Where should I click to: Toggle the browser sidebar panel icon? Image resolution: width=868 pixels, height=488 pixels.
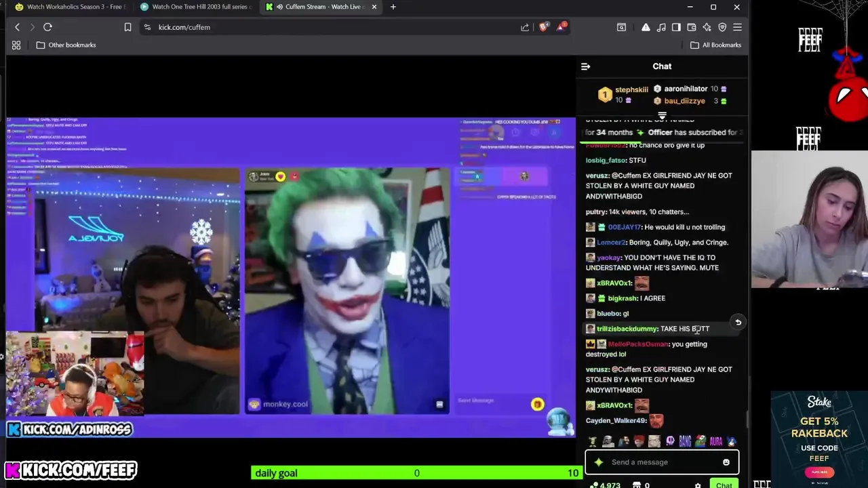pyautogui.click(x=676, y=27)
